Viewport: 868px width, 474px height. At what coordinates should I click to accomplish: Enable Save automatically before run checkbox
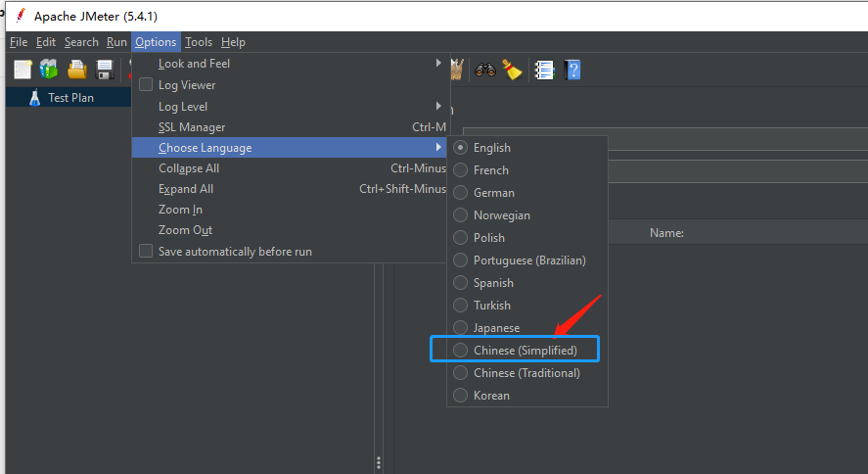coord(146,251)
